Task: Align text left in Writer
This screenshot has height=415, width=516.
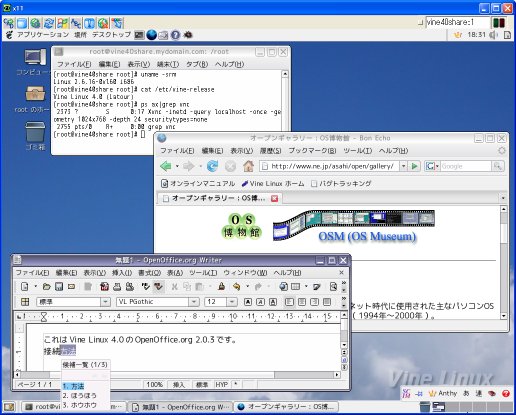Action: 289,302
